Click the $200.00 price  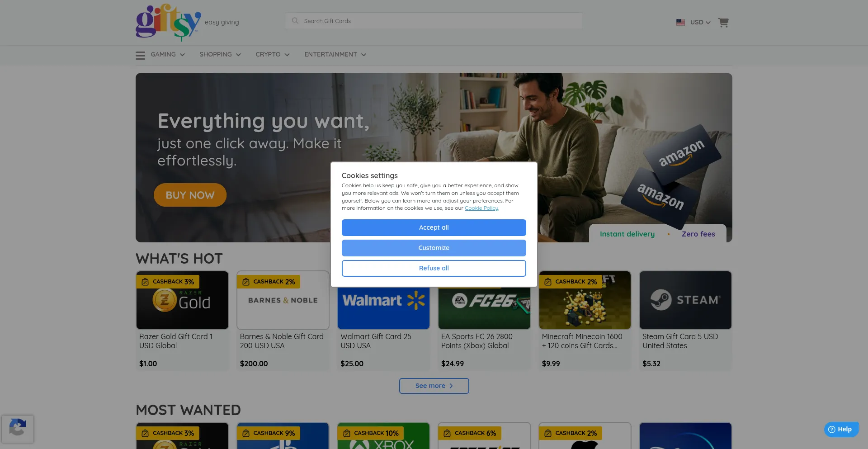tap(254, 364)
